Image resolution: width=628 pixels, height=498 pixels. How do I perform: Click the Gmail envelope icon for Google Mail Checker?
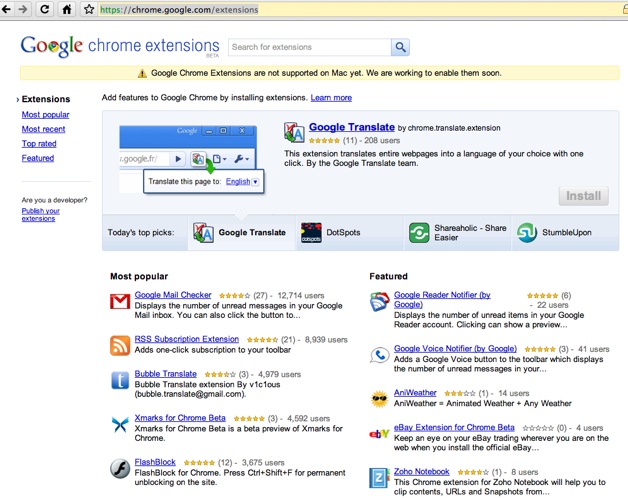(x=120, y=302)
